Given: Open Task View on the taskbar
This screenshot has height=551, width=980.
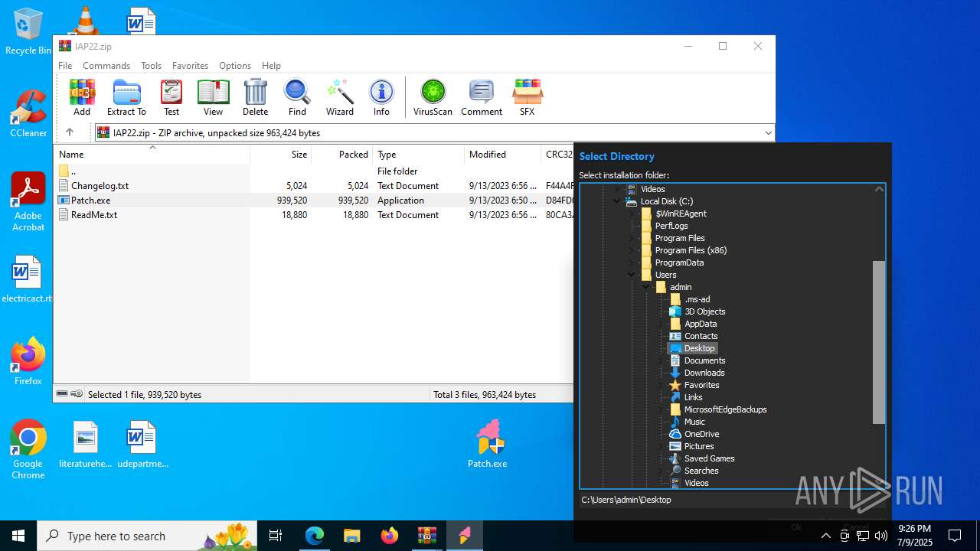Looking at the screenshot, I should point(276,536).
